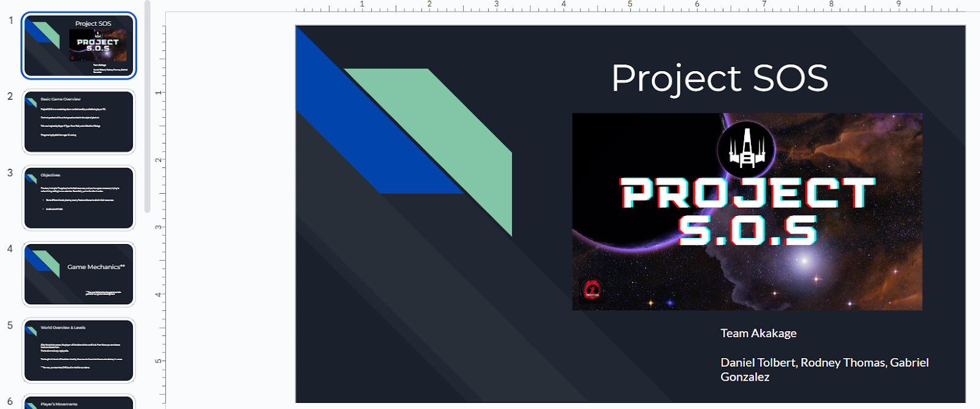Select the Project S.O.S galaxy image
This screenshot has width=980, height=409.
[x=747, y=212]
